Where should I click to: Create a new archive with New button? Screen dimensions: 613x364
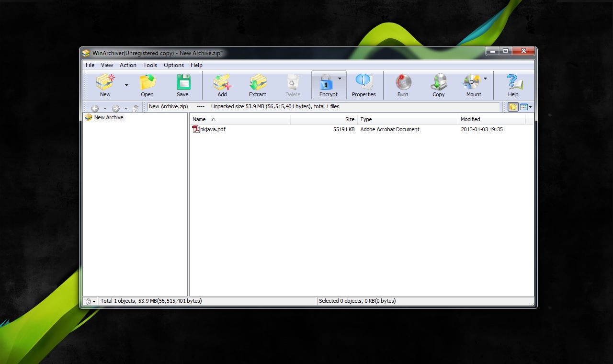tap(105, 86)
